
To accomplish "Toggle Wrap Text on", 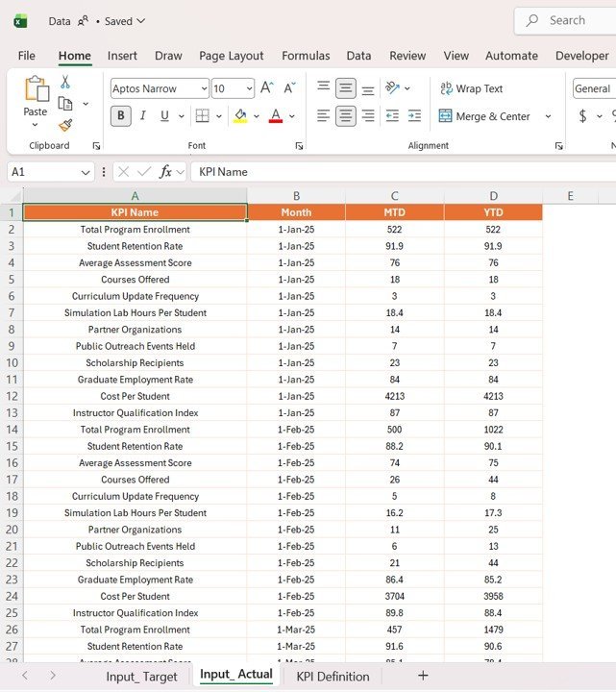I will coord(471,88).
